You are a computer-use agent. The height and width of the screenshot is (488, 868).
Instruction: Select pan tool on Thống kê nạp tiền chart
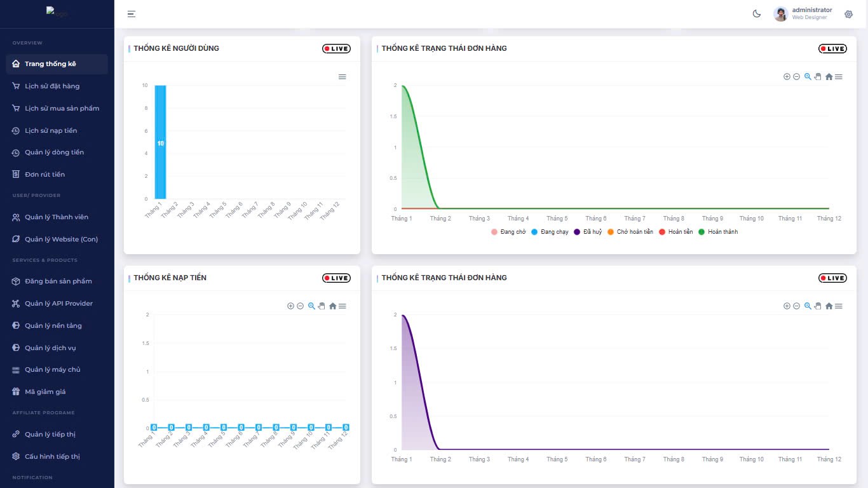click(x=322, y=306)
